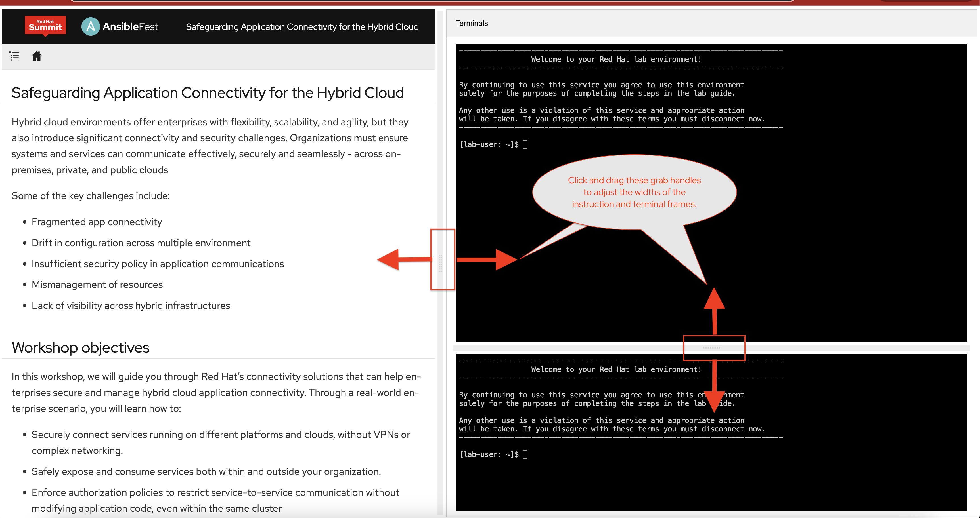Screen dimensions: 980x518
Task: Click the bullet 'Drift in configuration across multiple environment'
Action: (x=141, y=243)
